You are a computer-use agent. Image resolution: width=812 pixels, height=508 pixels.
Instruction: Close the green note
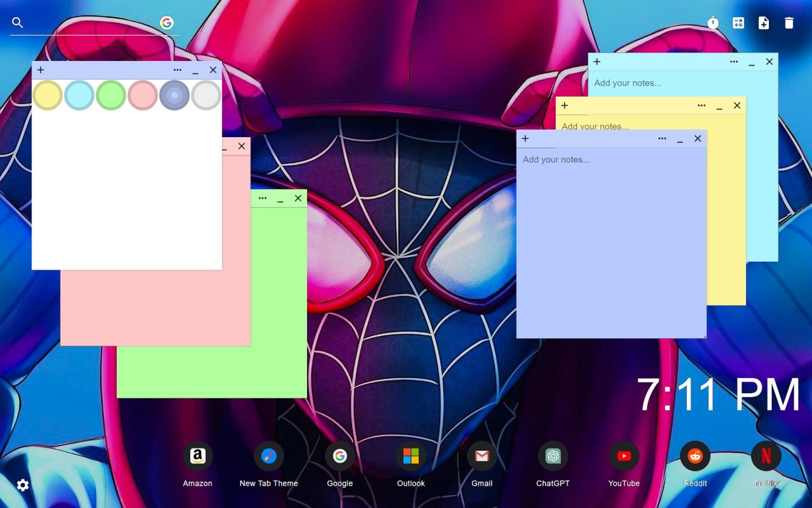(x=298, y=198)
